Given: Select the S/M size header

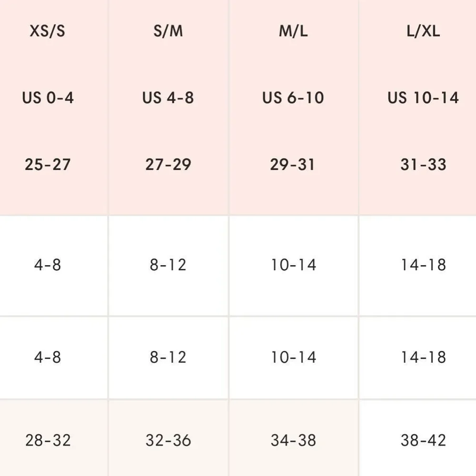Looking at the screenshot, I should tap(168, 31).
